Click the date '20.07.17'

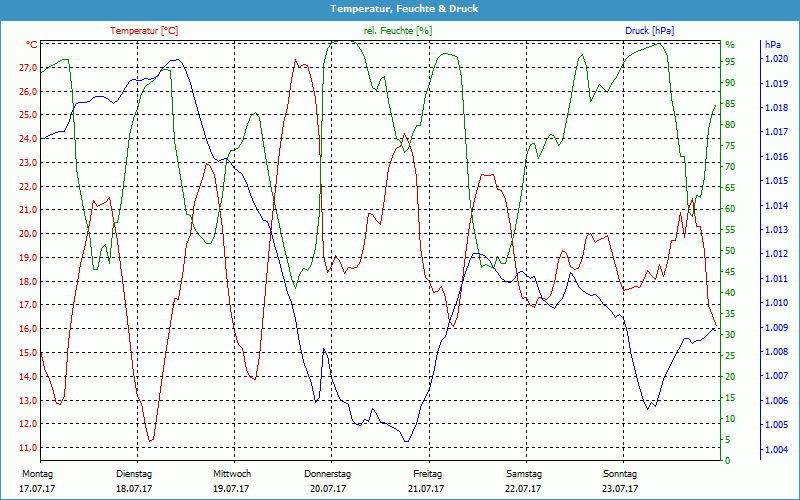[328, 488]
